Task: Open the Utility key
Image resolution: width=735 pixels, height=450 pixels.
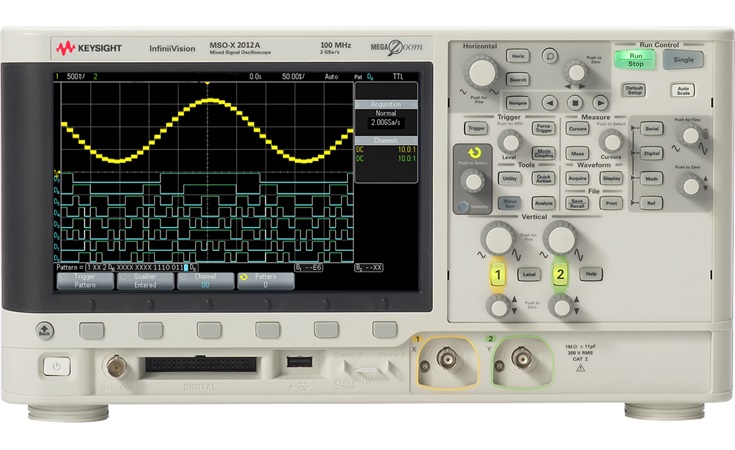Action: pos(510,178)
